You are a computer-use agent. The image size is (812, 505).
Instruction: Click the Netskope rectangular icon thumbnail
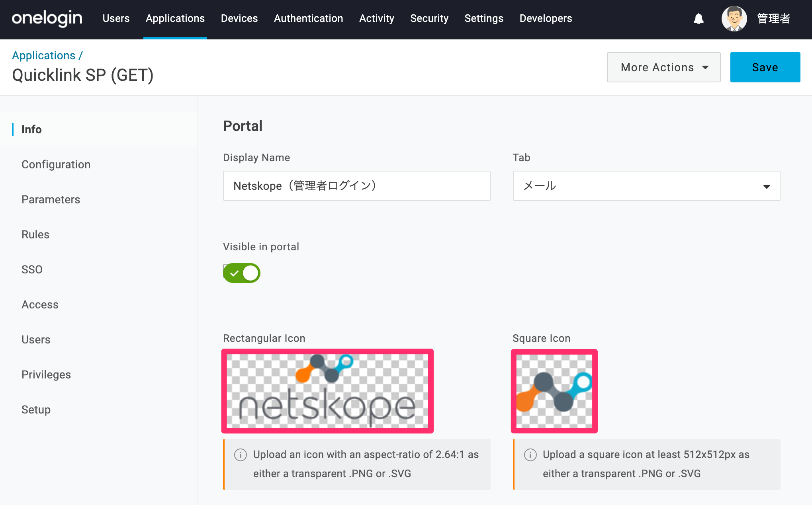[327, 391]
